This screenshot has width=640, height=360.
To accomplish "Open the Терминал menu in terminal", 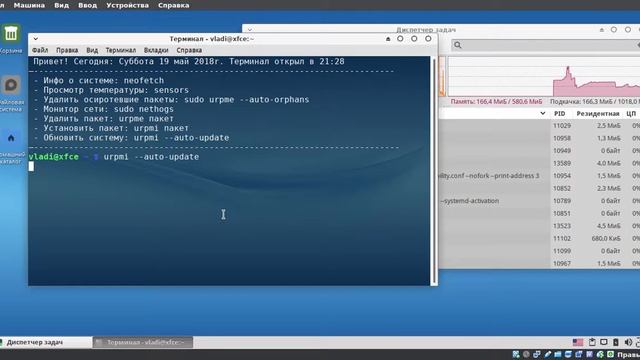I will click(x=121, y=50).
